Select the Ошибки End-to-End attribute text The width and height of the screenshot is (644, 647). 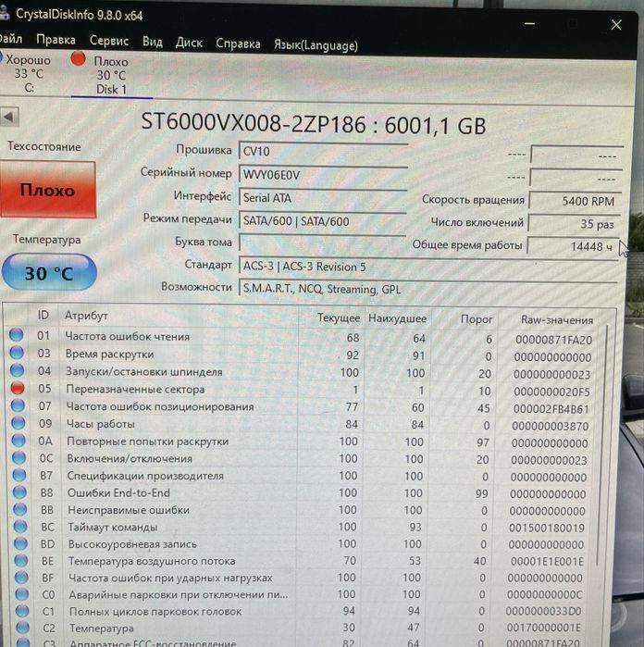tap(118, 492)
